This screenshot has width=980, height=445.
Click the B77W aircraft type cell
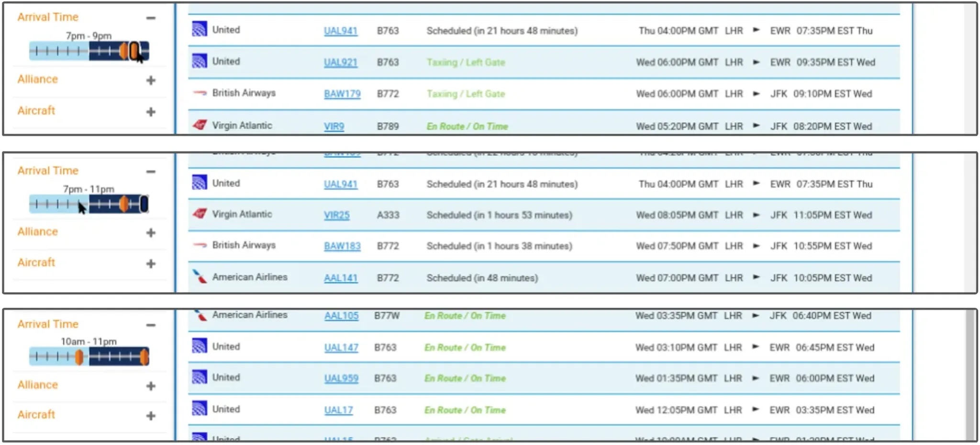[x=387, y=316]
